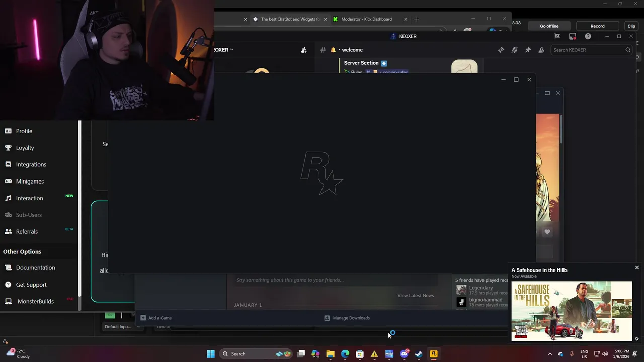Open the Profile icon in sidebar
The height and width of the screenshot is (362, 644).
[8, 131]
